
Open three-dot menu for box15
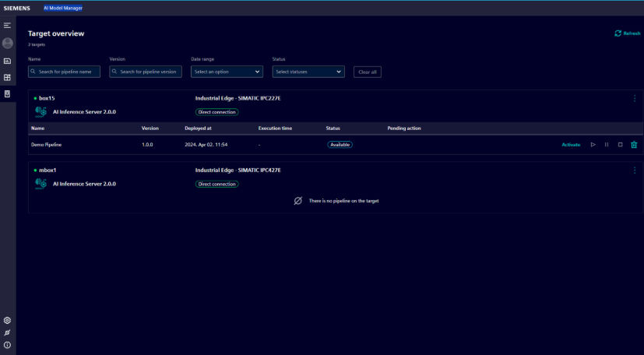click(635, 99)
